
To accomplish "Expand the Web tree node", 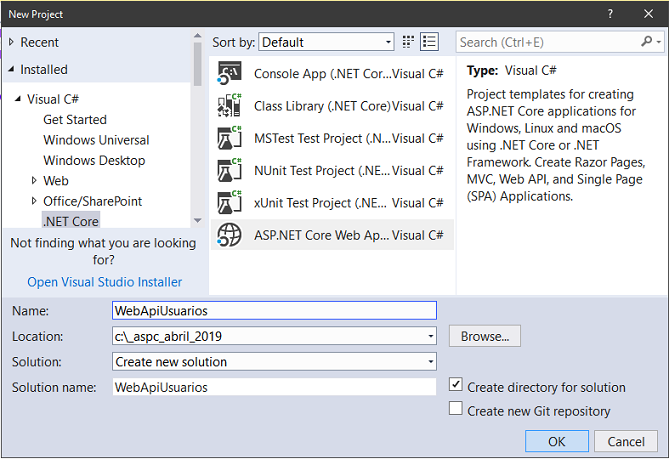I will [34, 180].
